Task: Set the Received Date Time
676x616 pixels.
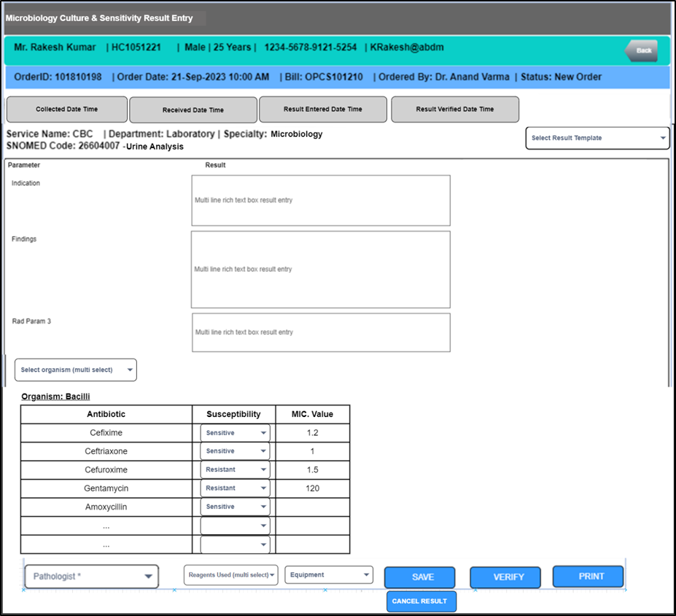Action: [193, 110]
